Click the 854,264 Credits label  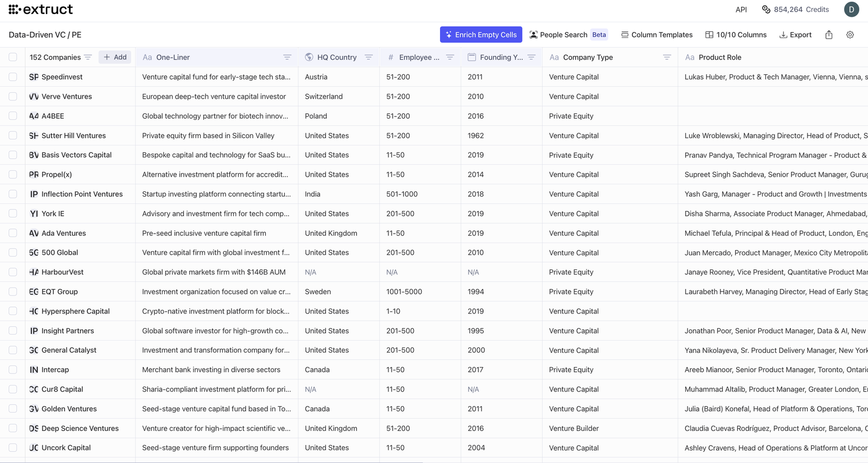(801, 9)
